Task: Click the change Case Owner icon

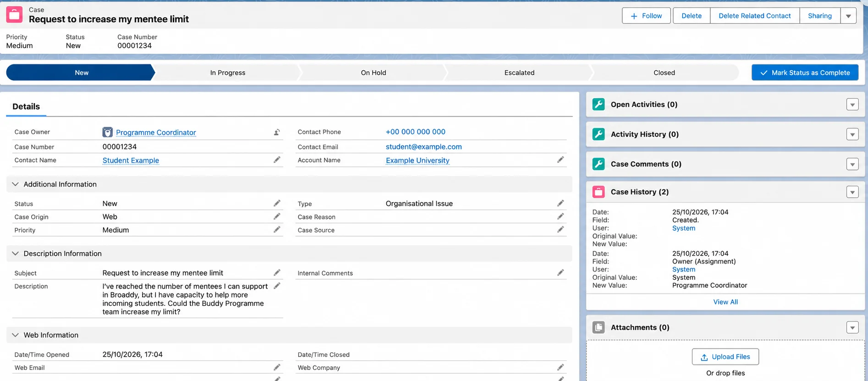Action: coord(277,132)
